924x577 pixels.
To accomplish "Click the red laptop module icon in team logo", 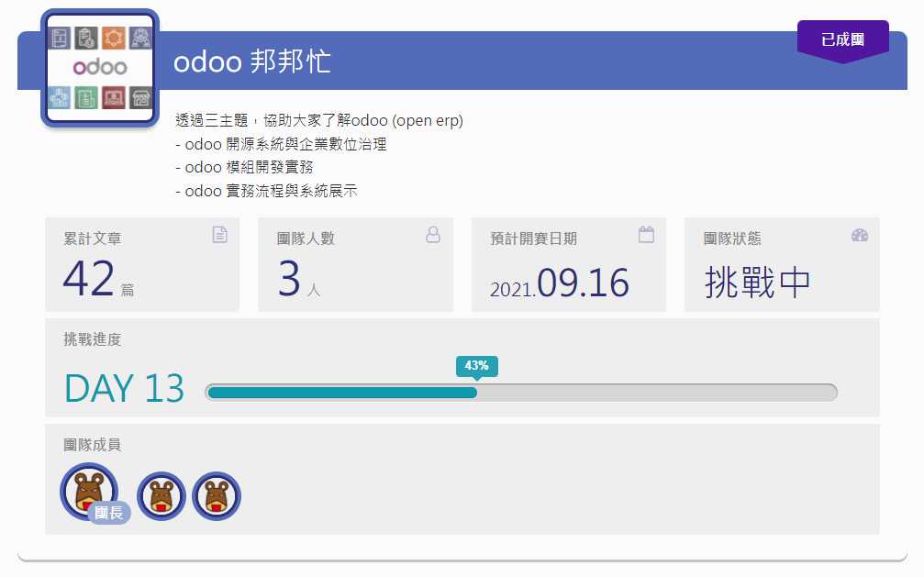I will 114,96.
